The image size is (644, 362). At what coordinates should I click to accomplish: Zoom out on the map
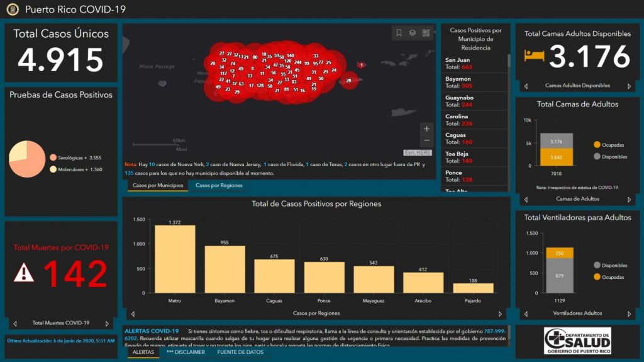click(427, 140)
